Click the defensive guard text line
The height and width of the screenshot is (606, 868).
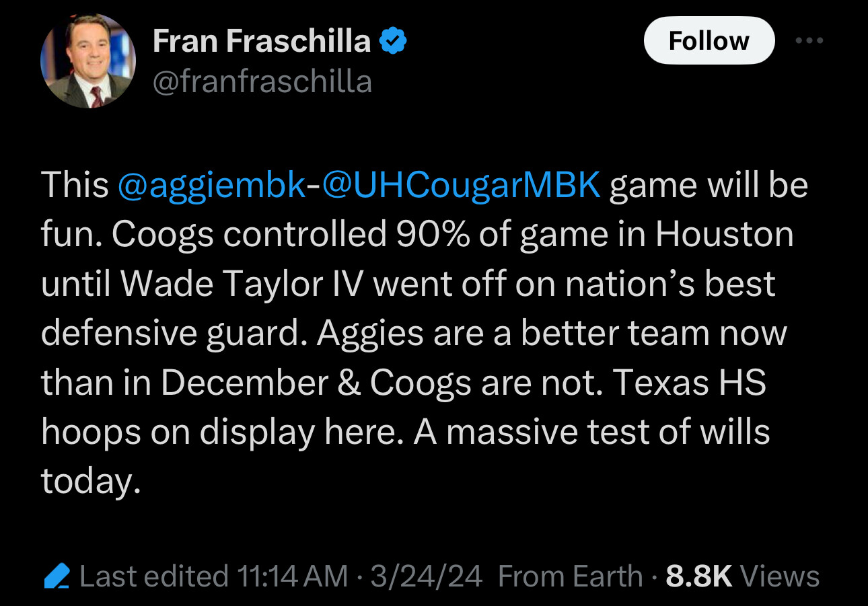tap(414, 333)
